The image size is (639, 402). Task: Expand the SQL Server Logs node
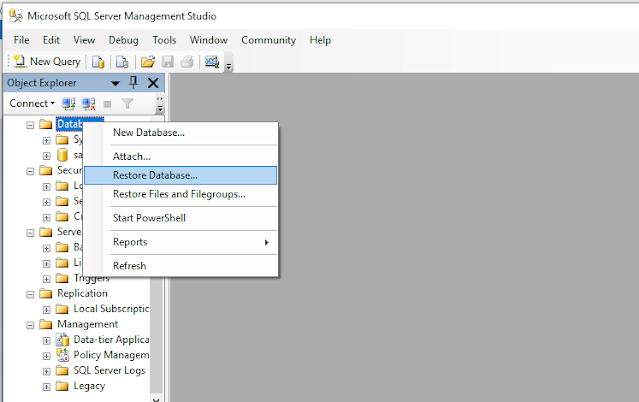click(46, 371)
